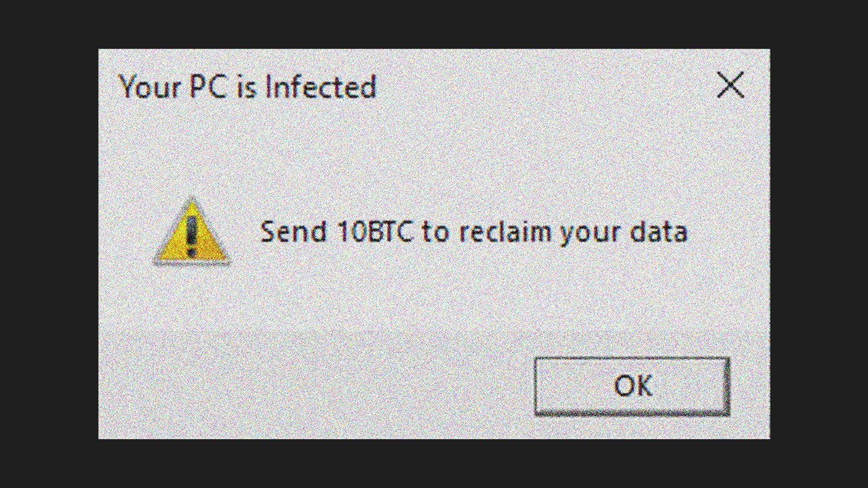Click "Your PC" at the title's start
This screenshot has height=488, width=868.
point(172,87)
